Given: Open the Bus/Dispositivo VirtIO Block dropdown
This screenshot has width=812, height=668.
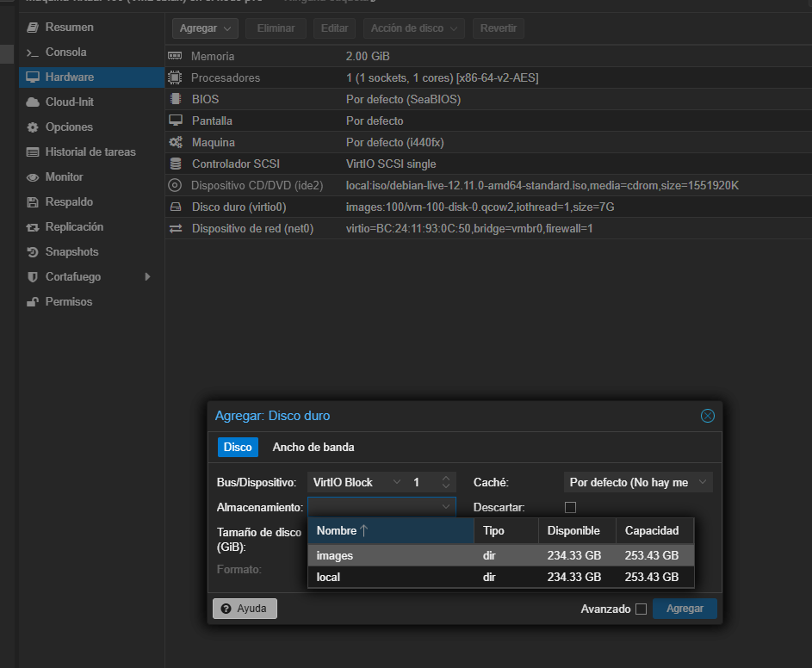Looking at the screenshot, I should click(396, 483).
